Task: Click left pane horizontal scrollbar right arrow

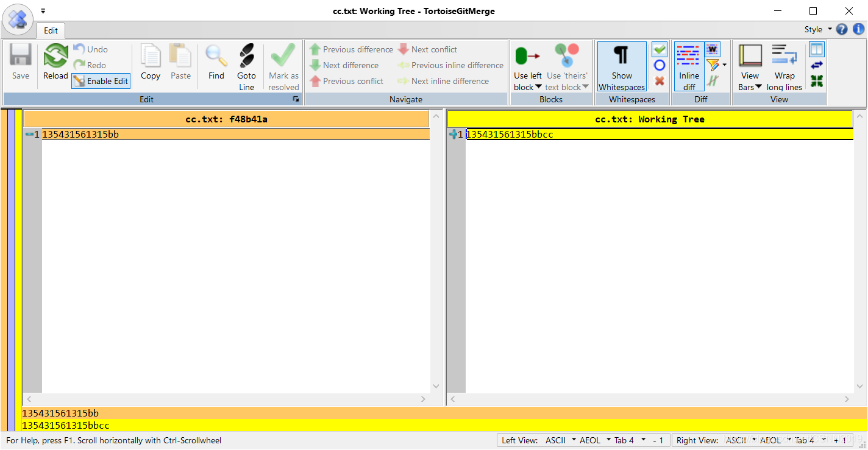Action: tap(423, 399)
